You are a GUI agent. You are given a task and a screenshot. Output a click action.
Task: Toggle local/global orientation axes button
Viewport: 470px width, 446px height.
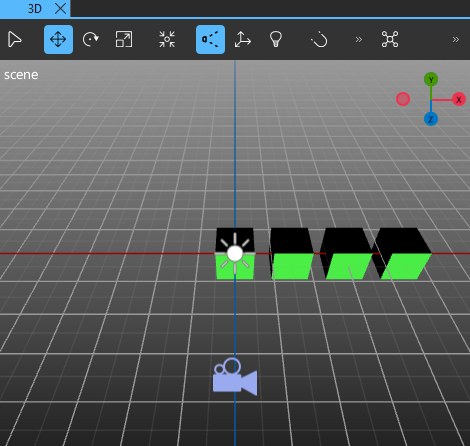[x=243, y=39]
